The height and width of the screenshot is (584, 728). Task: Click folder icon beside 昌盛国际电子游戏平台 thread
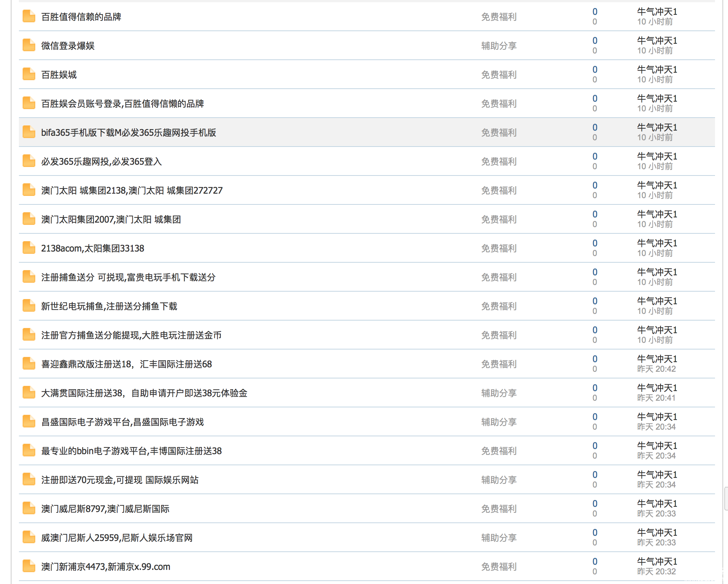click(29, 421)
